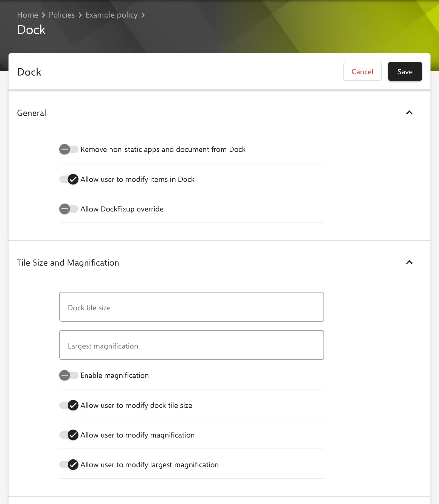Image resolution: width=439 pixels, height=504 pixels.
Task: Toggle Enable magnification switch
Action: (x=69, y=375)
